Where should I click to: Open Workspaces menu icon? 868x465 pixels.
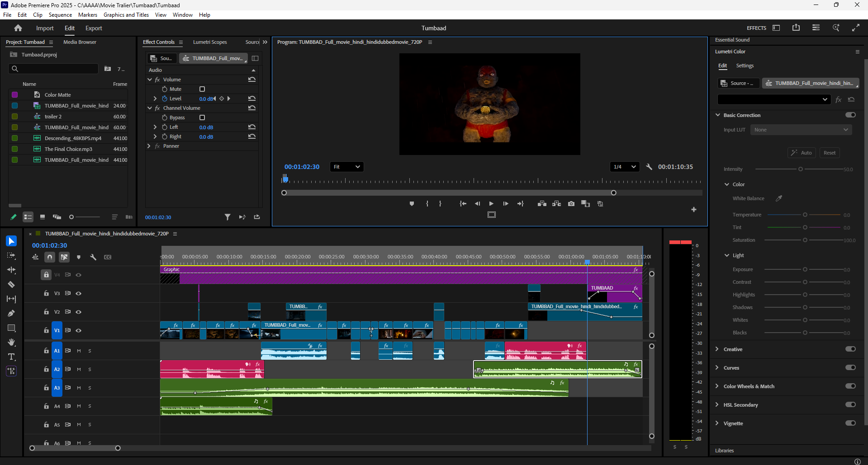(x=816, y=28)
